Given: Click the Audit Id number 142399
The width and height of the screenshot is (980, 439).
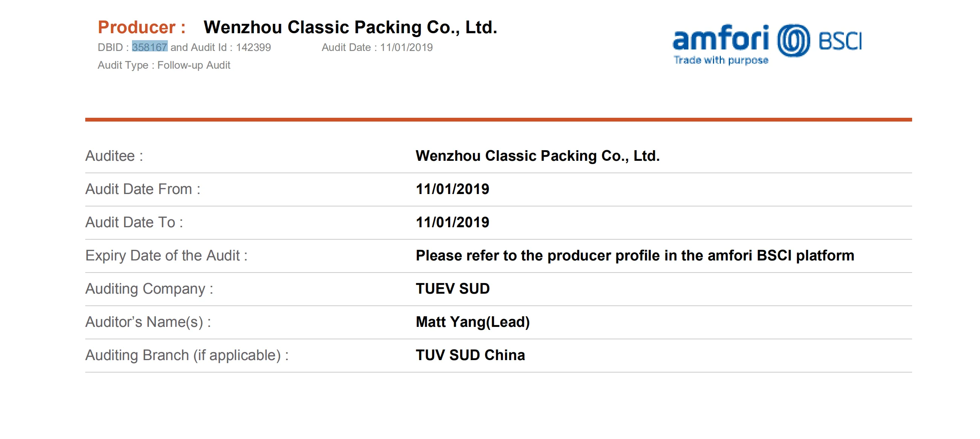Looking at the screenshot, I should [x=253, y=47].
